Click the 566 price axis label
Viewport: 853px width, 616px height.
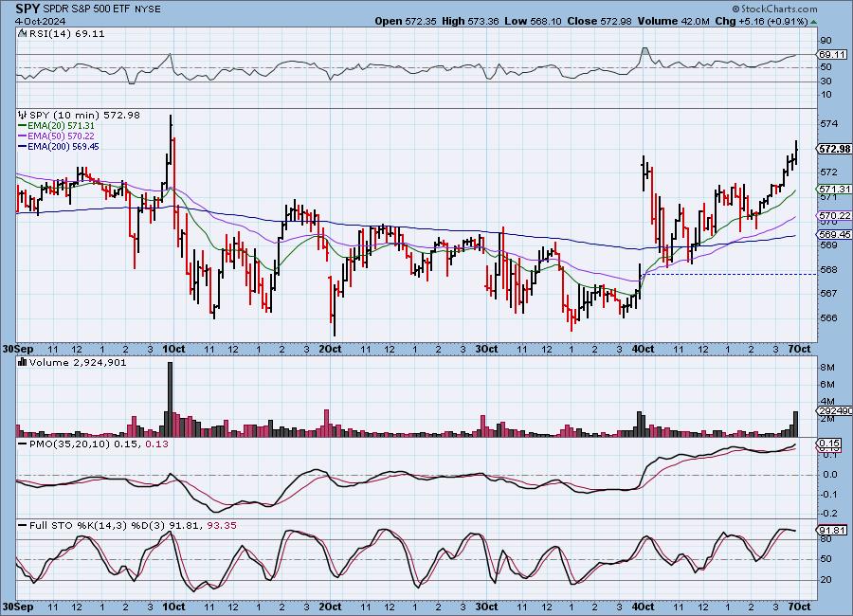828,317
